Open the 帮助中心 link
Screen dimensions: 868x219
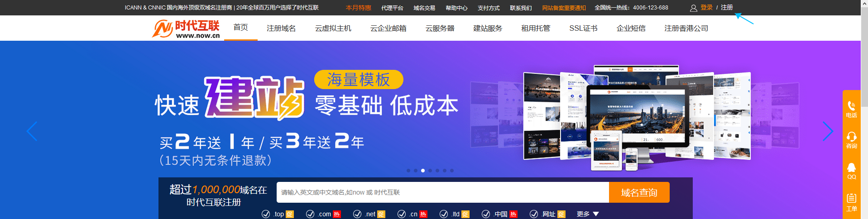click(x=456, y=8)
